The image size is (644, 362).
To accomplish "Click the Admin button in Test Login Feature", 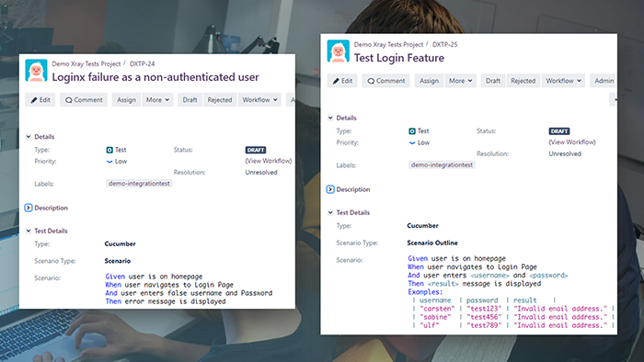I will [604, 81].
